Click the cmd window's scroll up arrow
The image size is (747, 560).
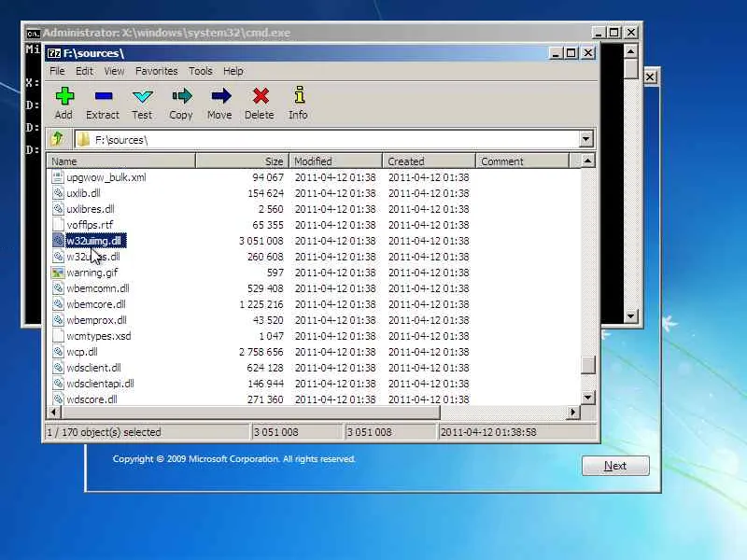click(631, 51)
